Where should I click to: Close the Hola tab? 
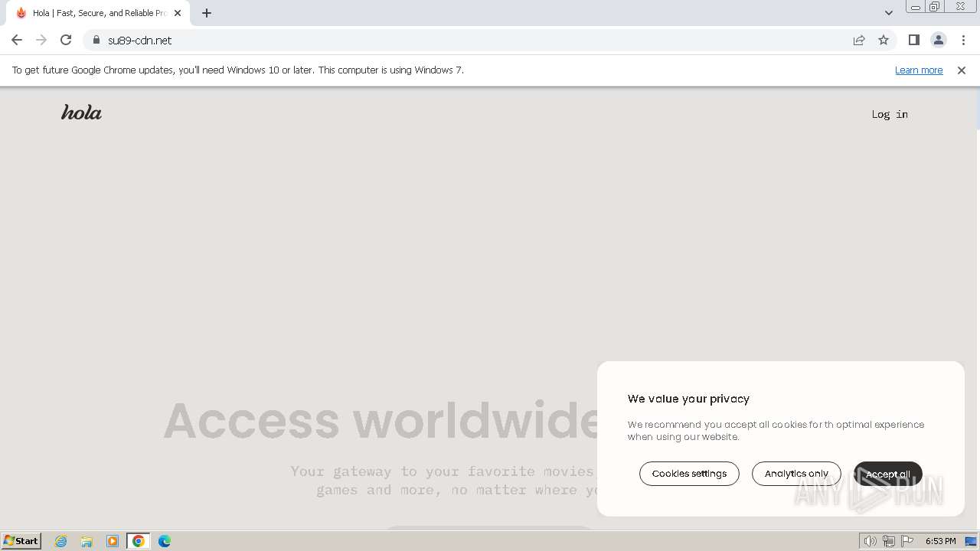tap(178, 13)
